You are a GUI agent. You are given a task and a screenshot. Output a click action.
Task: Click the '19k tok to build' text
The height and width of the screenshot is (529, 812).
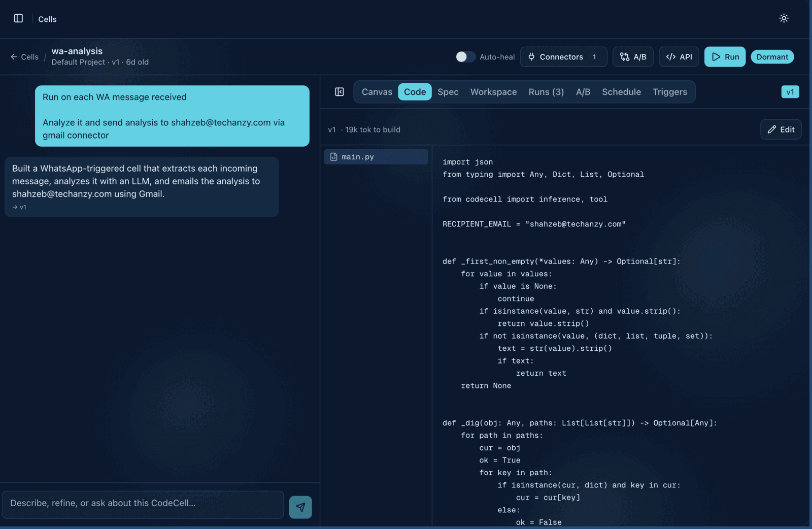(373, 129)
